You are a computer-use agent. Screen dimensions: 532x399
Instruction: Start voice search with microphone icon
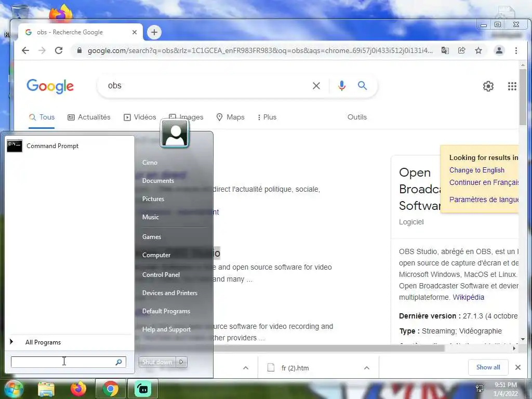pyautogui.click(x=342, y=86)
